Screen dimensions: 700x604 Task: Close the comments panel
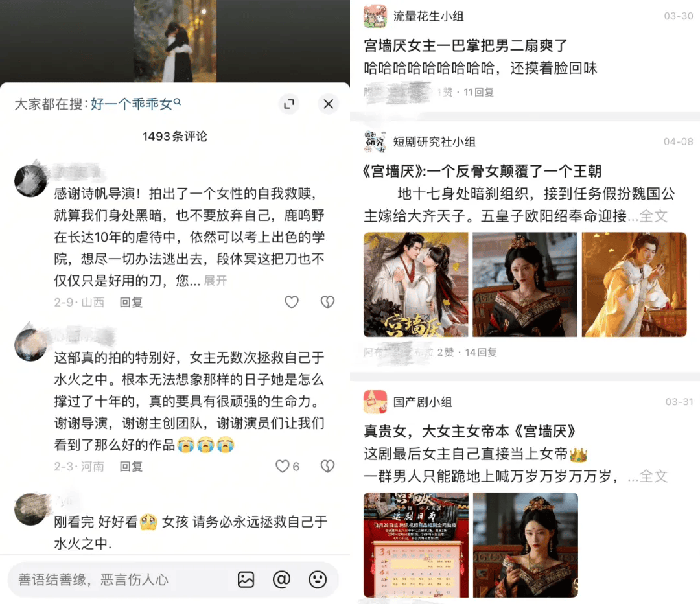click(328, 104)
